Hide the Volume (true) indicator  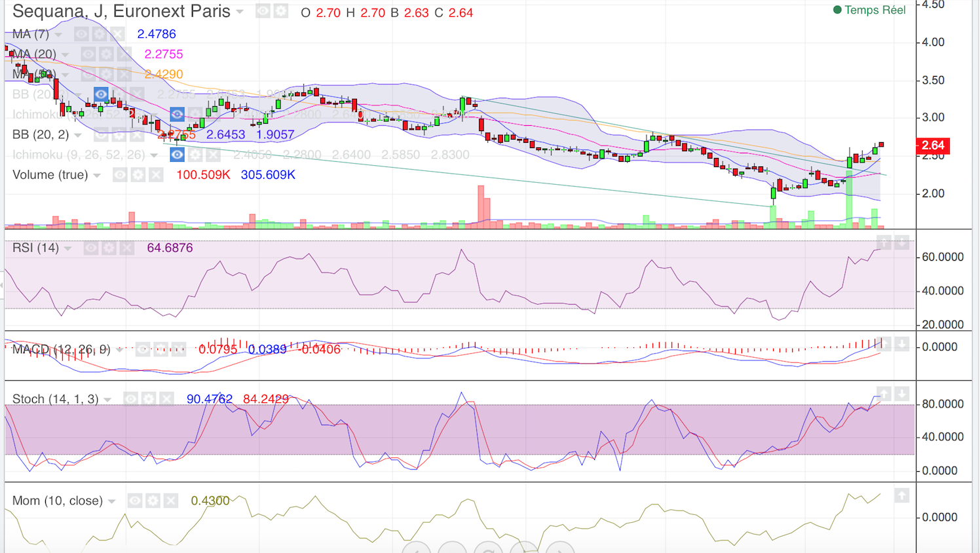click(x=120, y=175)
